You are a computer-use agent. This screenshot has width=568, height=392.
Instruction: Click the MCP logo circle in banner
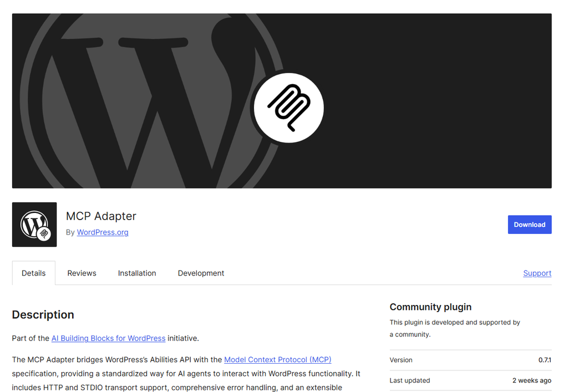[288, 108]
